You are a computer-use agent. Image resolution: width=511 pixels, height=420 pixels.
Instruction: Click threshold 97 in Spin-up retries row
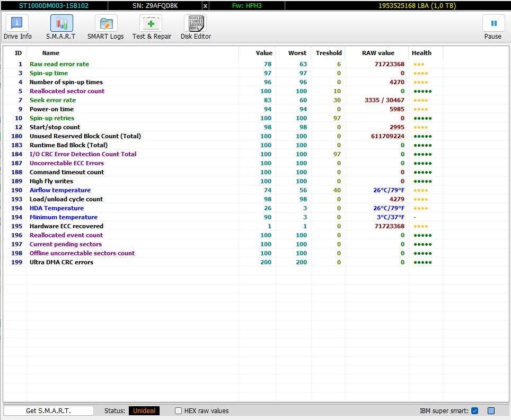[337, 118]
